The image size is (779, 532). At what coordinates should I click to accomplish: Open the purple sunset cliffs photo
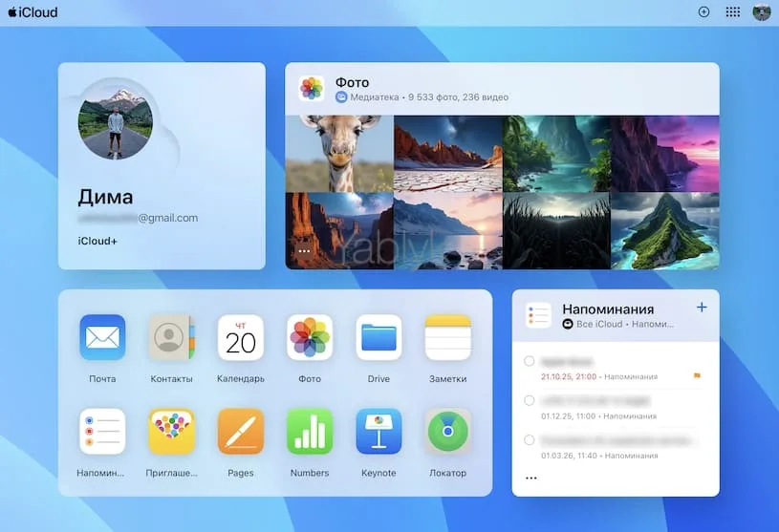click(x=665, y=154)
